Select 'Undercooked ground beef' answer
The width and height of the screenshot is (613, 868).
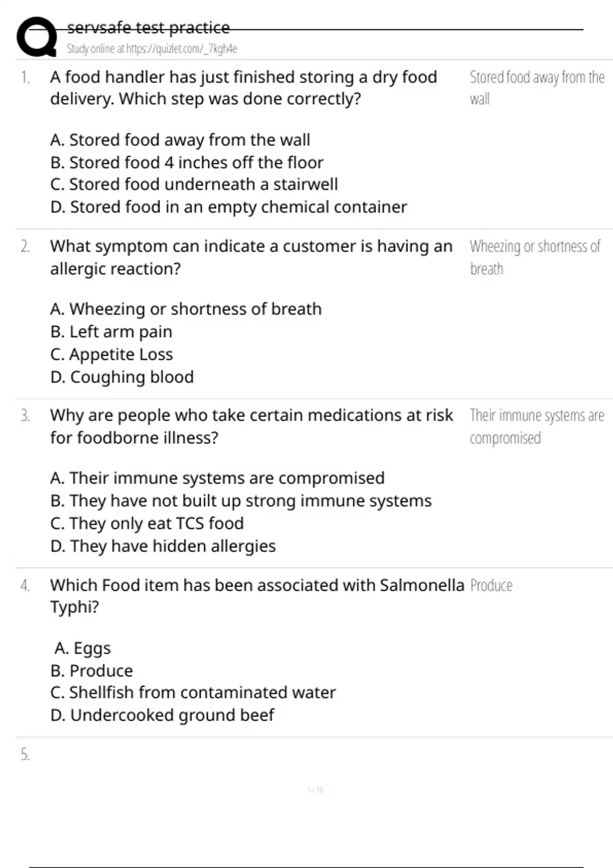[162, 715]
